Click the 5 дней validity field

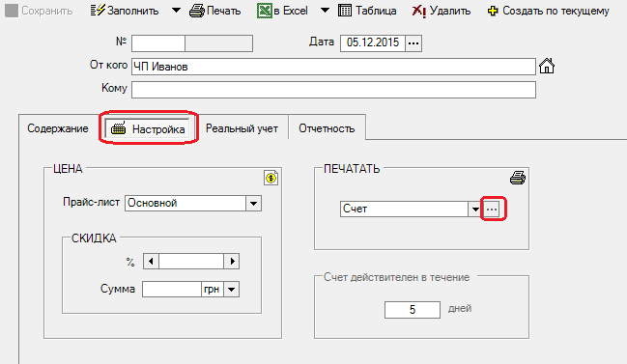(x=413, y=310)
